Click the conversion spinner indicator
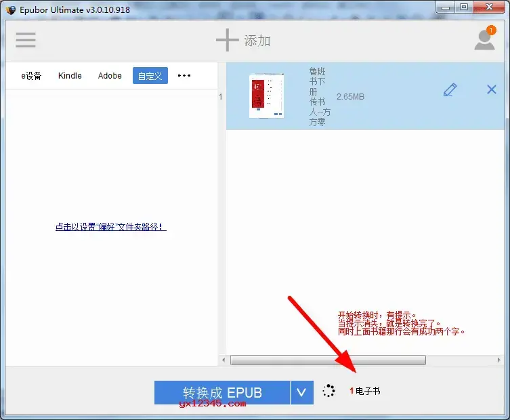510x420 pixels. (x=328, y=391)
